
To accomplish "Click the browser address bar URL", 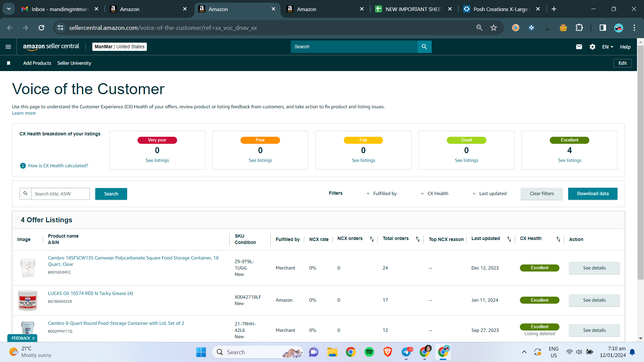I will pyautogui.click(x=163, y=28).
